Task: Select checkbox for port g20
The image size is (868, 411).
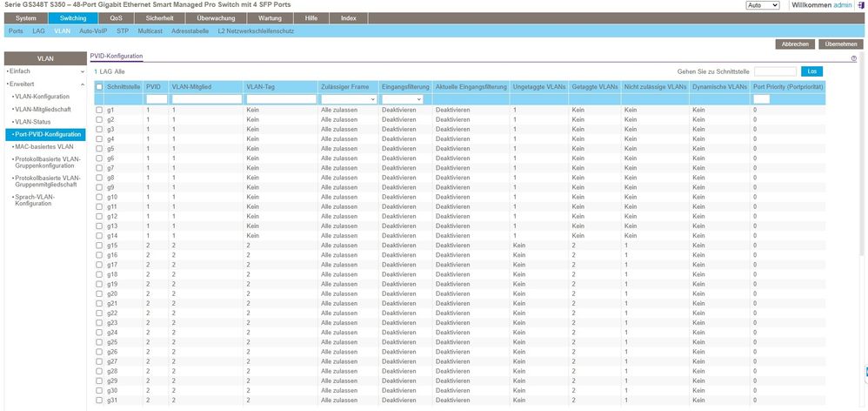Action: (99, 293)
